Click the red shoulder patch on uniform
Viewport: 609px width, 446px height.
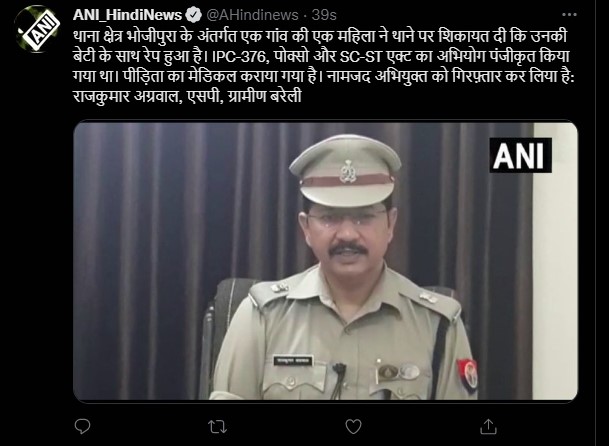point(468,375)
